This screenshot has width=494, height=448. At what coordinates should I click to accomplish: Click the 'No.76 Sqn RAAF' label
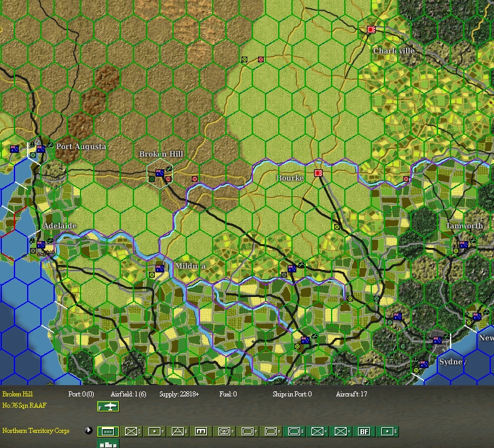coord(25,405)
